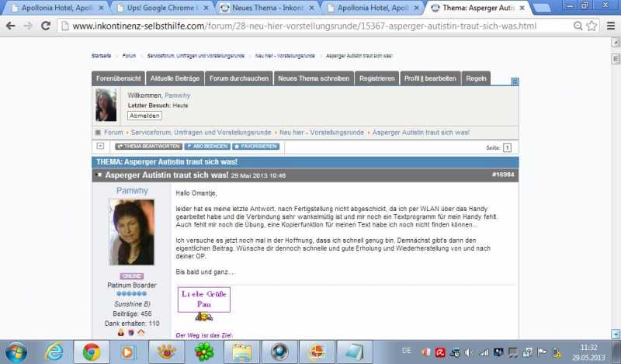Bookmark this page with the star icon

tap(592, 26)
